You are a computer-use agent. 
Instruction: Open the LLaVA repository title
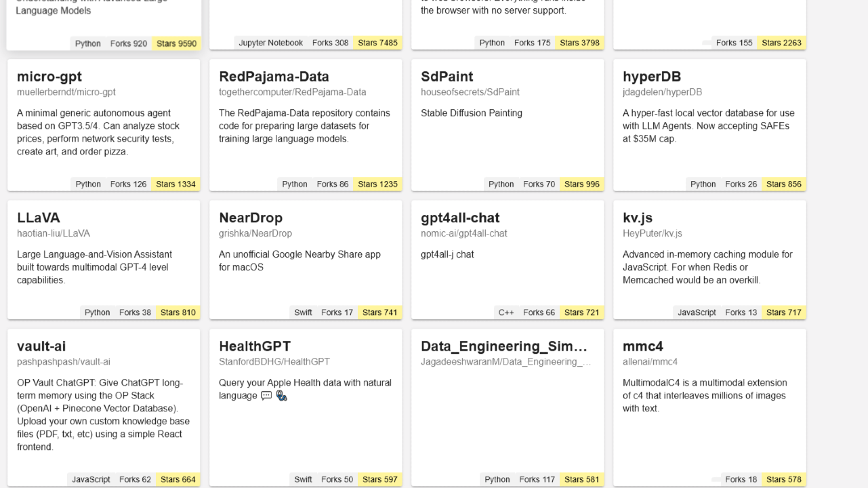coord(39,218)
